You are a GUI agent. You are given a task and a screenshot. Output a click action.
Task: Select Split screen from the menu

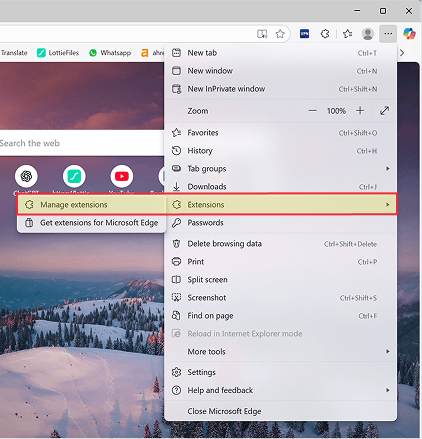280,280
